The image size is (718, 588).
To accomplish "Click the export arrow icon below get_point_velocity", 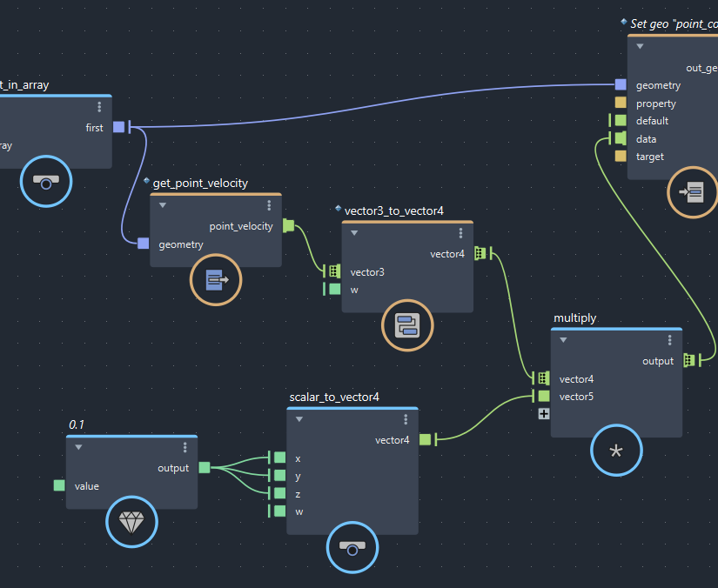I will pos(215,280).
